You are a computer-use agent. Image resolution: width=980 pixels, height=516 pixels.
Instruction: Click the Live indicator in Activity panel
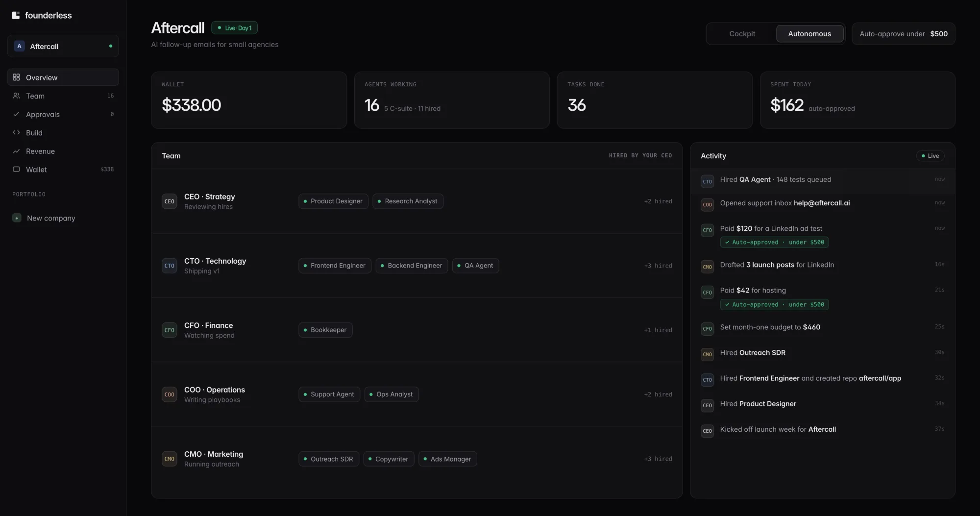(930, 156)
